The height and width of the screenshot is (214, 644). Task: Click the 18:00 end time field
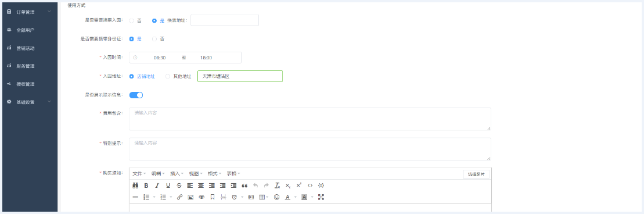coord(206,58)
